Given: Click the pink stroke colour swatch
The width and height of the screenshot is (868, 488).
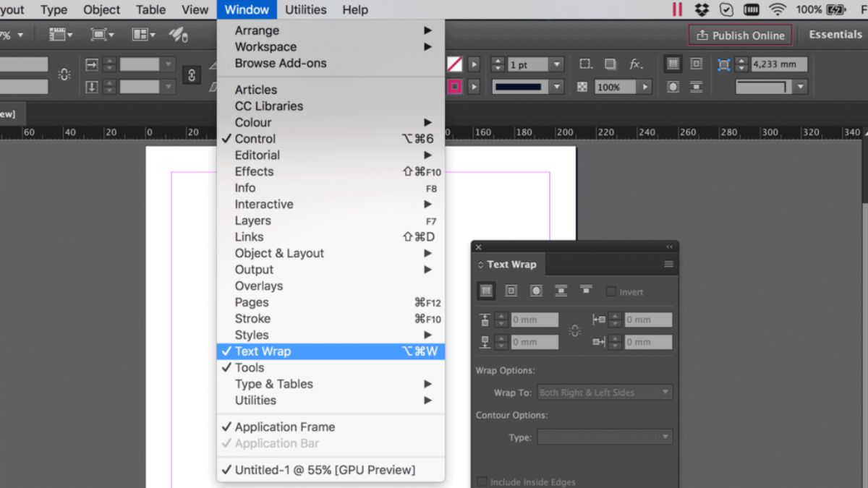Looking at the screenshot, I should click(454, 87).
